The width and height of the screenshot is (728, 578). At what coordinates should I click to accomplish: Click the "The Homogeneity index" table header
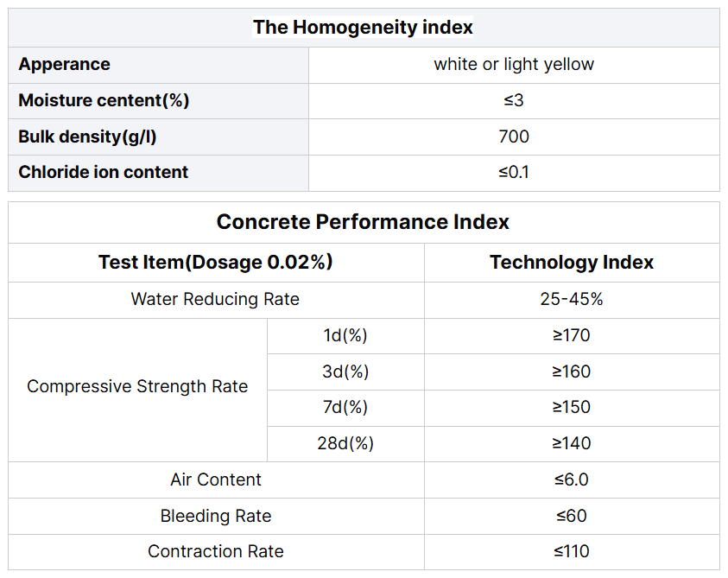(x=363, y=28)
